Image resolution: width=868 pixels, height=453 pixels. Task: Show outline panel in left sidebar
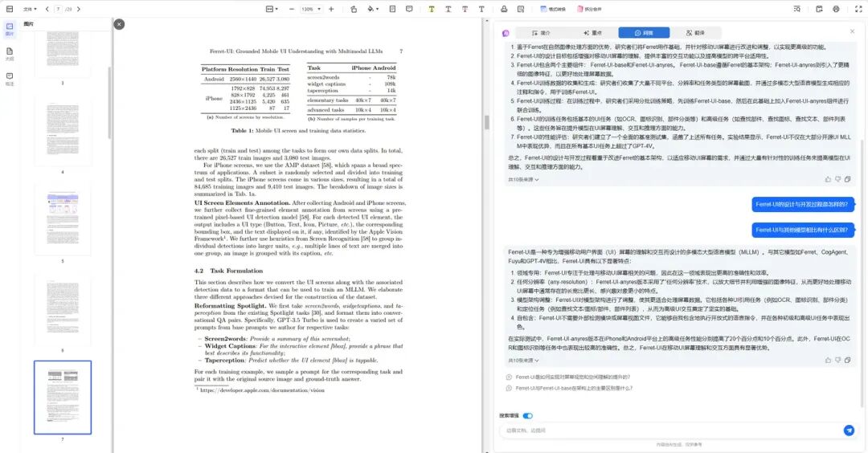(10, 54)
